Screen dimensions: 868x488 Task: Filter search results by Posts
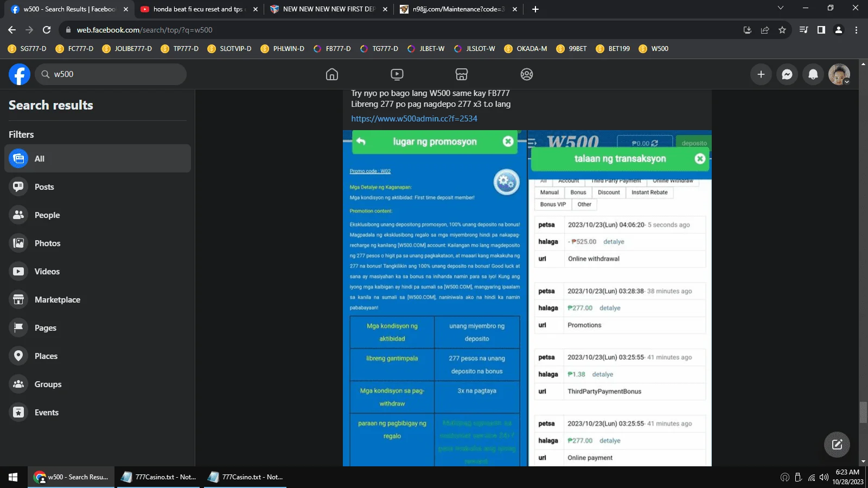click(x=98, y=187)
